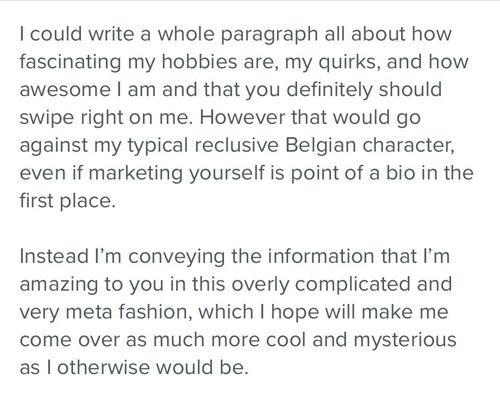This screenshot has width=500, height=397.
Task: Click the word "paragraph" in first line
Action: [x=269, y=34]
